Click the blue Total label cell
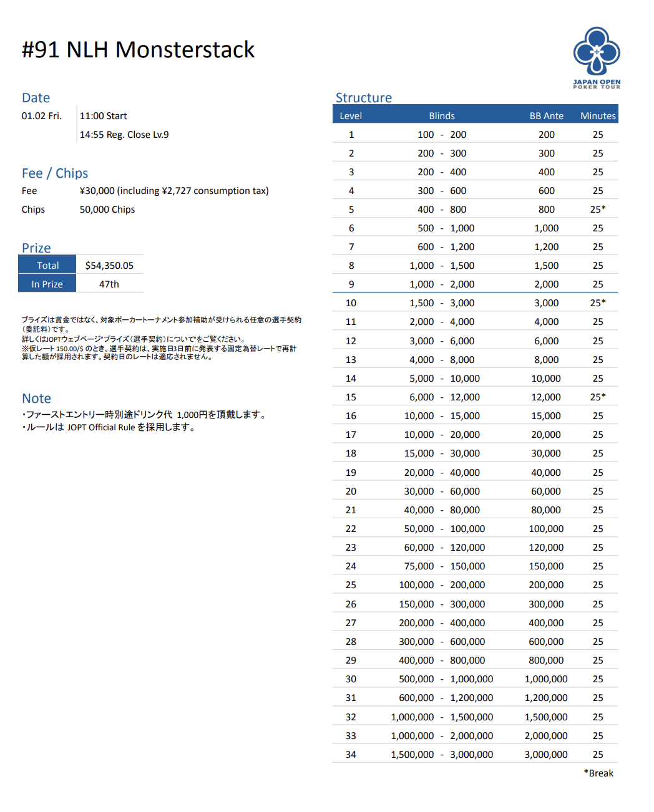The image size is (654, 812). (47, 265)
